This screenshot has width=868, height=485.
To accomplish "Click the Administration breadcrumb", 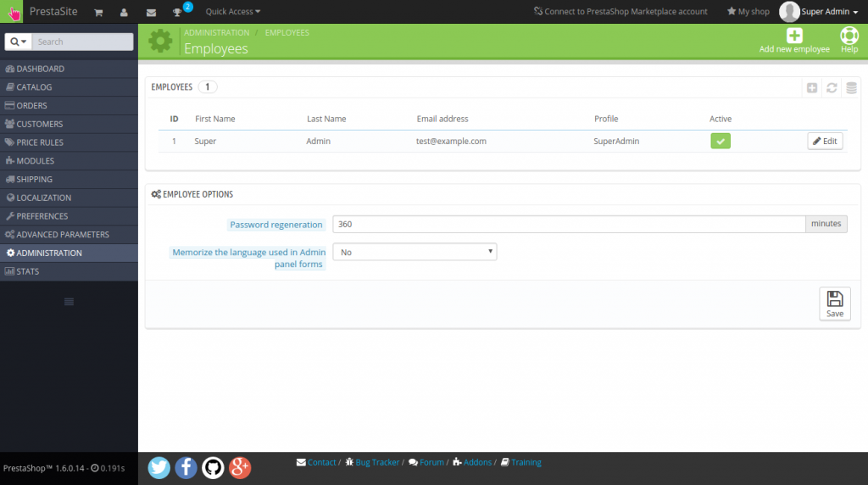I will coord(216,33).
